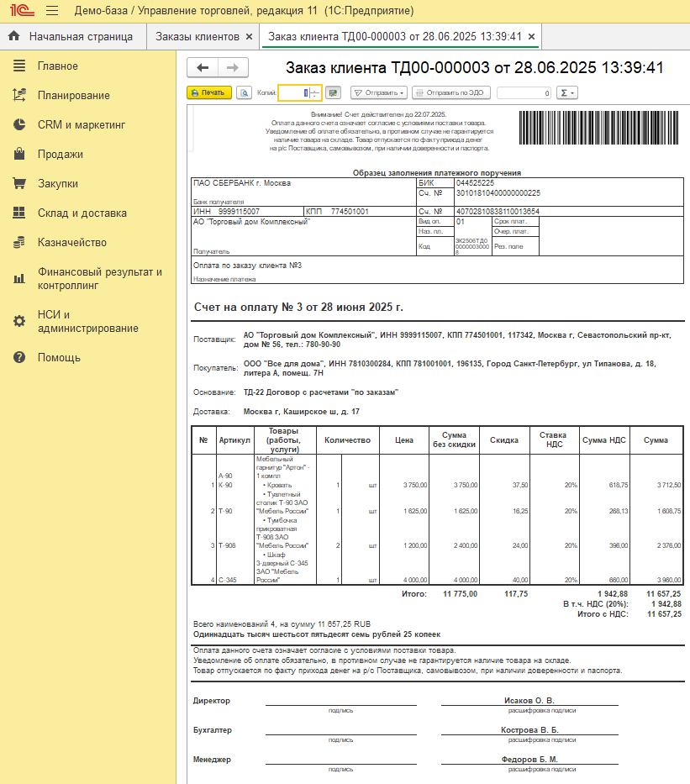Open the 1C main menu hamburger icon
690x784 pixels.
[x=52, y=10]
